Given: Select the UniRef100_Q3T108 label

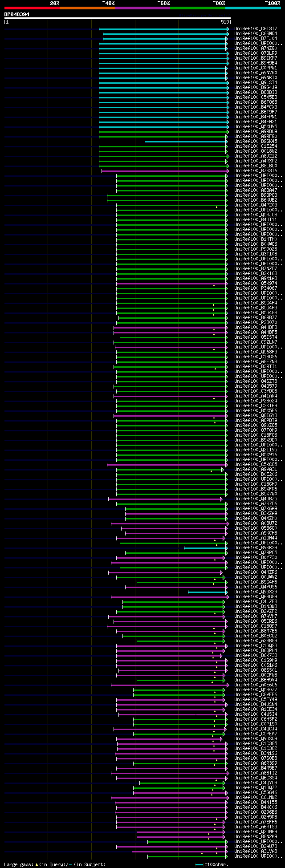Looking at the screenshot, I should [x=256, y=254].
